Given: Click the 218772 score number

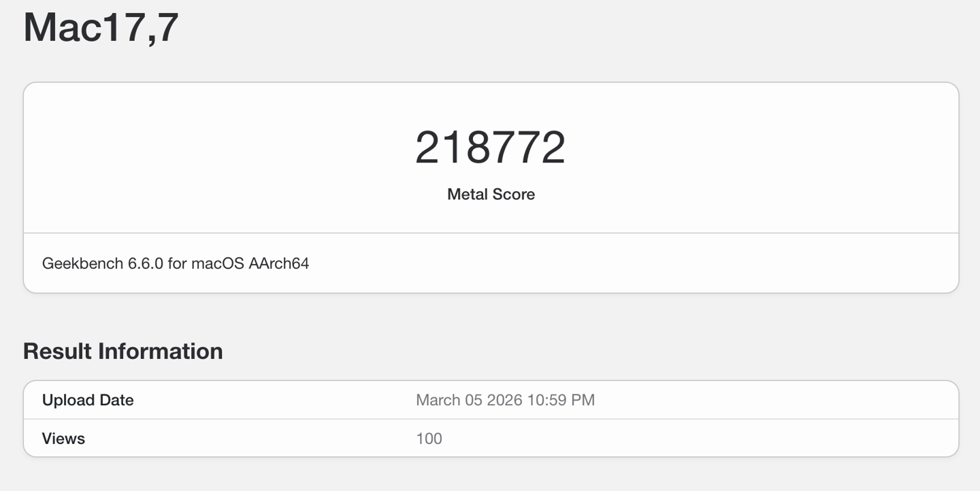Looking at the screenshot, I should 490,148.
